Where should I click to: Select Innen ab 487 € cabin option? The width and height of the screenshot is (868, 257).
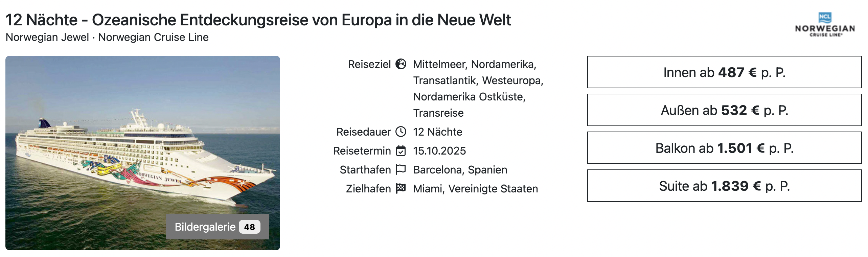tap(724, 72)
